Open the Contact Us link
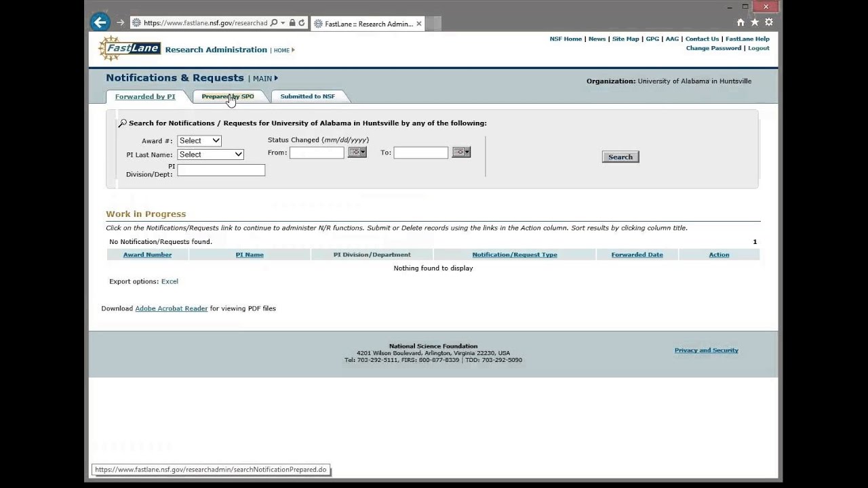This screenshot has width=868, height=488. point(702,39)
